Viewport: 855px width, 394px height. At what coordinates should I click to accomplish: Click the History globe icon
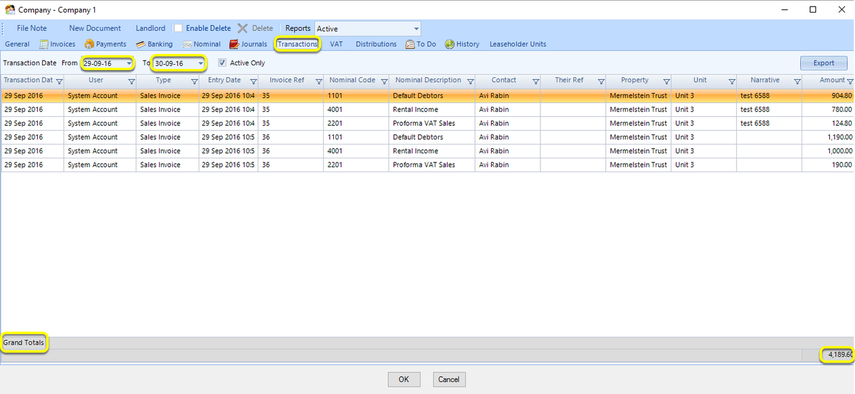pyautogui.click(x=449, y=44)
